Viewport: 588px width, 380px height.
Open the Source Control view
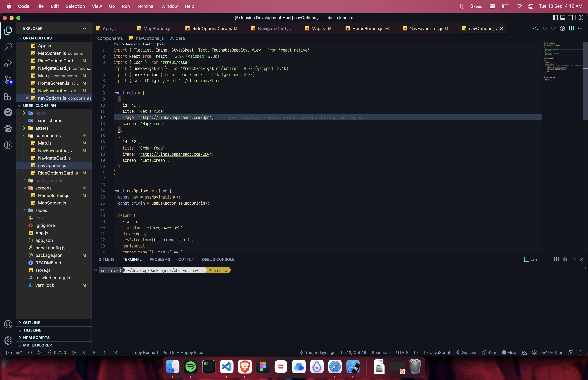tap(8, 79)
